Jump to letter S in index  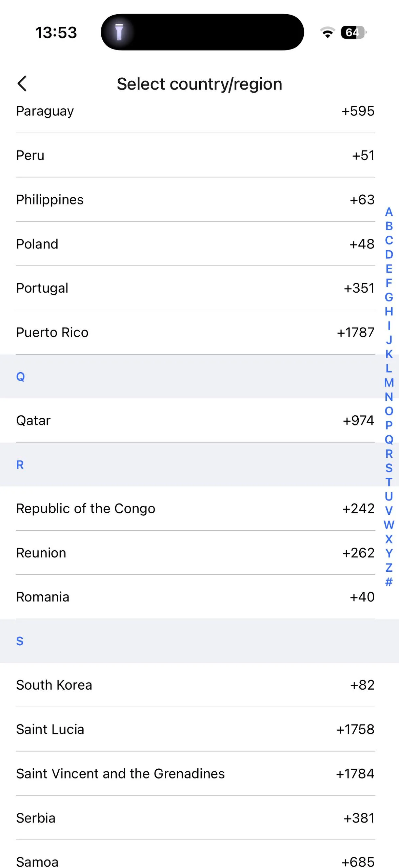coord(389,468)
